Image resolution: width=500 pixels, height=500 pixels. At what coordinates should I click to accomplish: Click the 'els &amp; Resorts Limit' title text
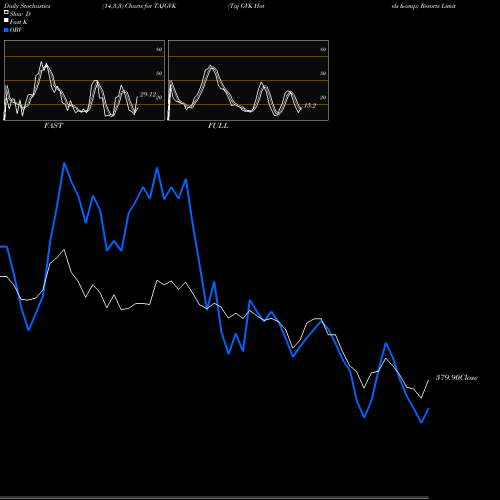424,6
